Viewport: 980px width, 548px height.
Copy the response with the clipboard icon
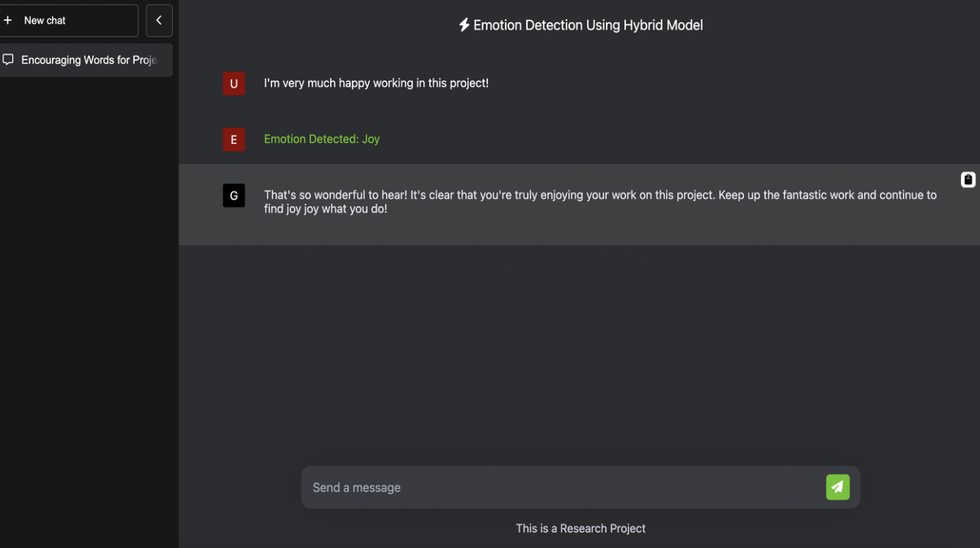click(968, 180)
